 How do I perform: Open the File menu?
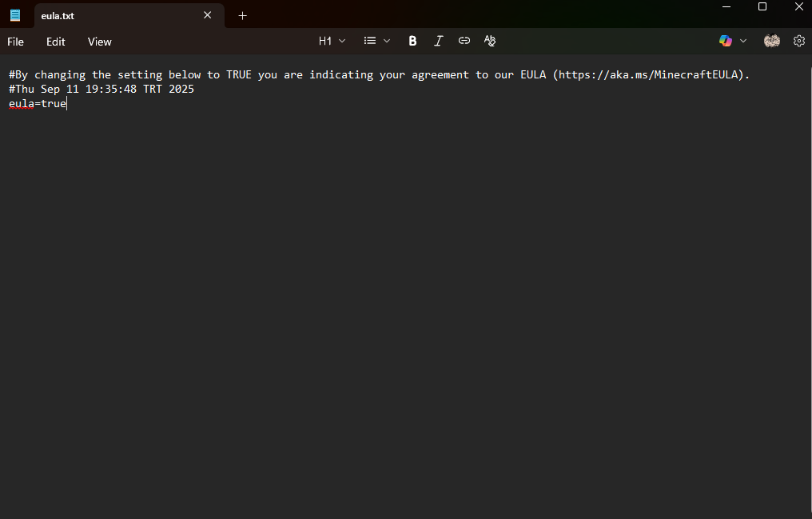[15, 42]
